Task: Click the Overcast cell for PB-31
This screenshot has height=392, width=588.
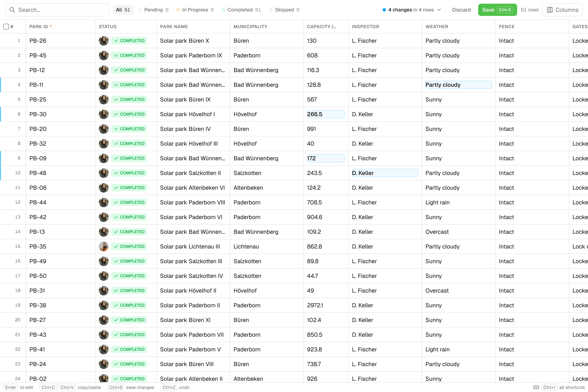Action: tap(459, 291)
